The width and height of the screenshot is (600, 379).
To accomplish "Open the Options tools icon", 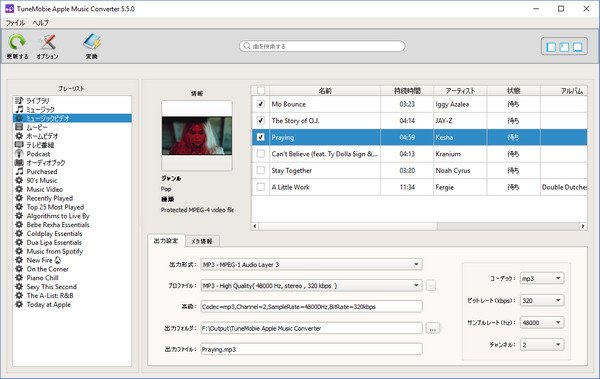I will click(47, 42).
